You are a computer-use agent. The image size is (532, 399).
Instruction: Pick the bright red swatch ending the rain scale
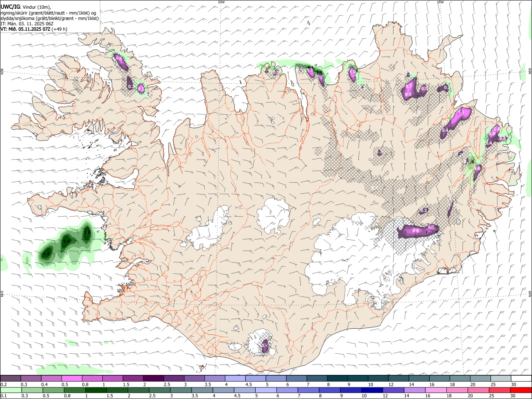[x=521, y=390]
